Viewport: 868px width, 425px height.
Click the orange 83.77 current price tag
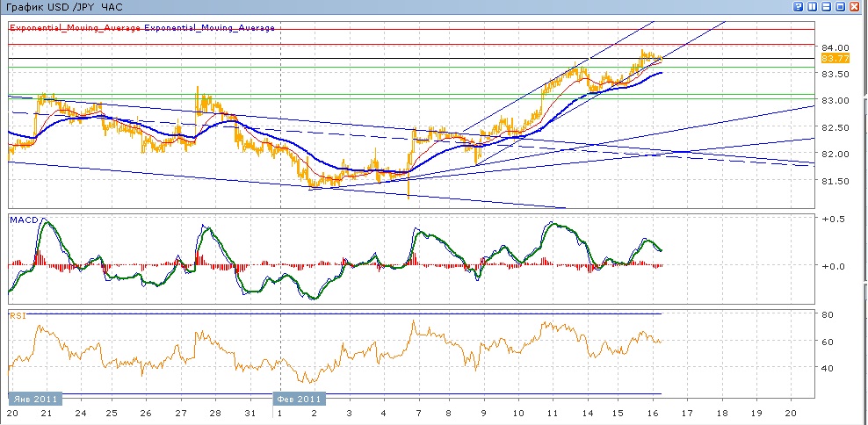[834, 58]
